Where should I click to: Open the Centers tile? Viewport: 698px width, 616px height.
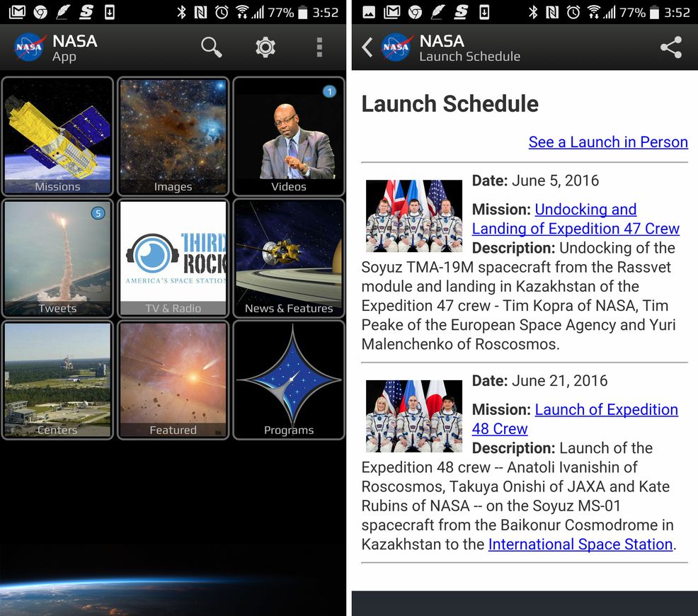[58, 380]
